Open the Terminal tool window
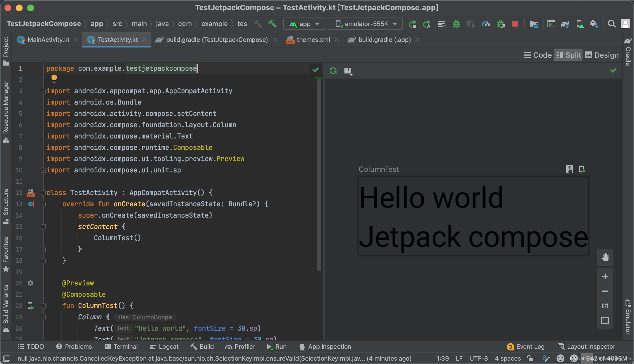Image resolution: width=634 pixels, height=364 pixels. 121,347
